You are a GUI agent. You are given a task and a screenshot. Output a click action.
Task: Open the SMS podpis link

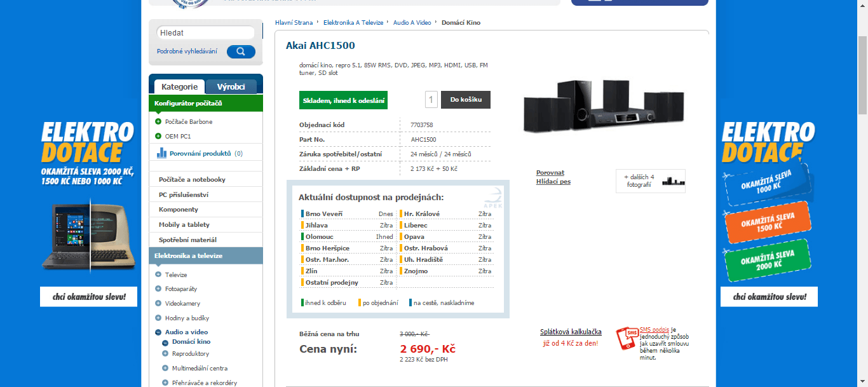654,330
